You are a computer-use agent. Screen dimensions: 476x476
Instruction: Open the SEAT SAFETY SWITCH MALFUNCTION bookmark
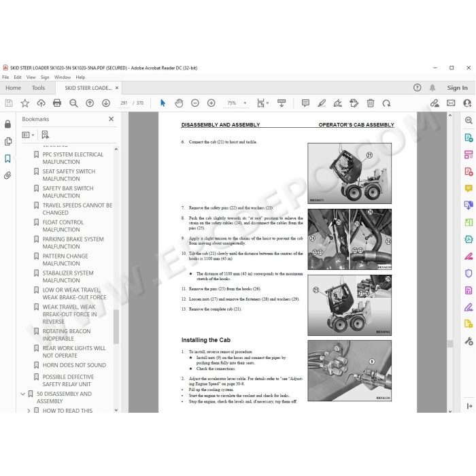[x=69, y=175]
